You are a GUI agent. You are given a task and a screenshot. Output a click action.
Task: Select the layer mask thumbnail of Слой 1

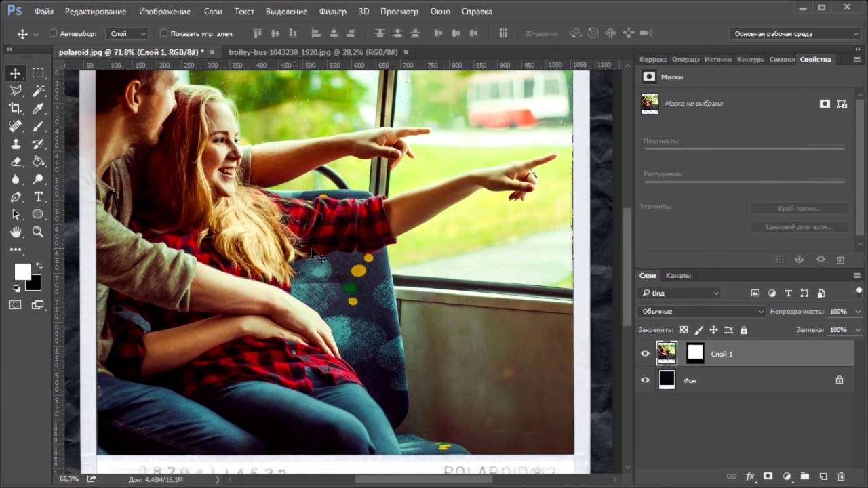tap(695, 353)
